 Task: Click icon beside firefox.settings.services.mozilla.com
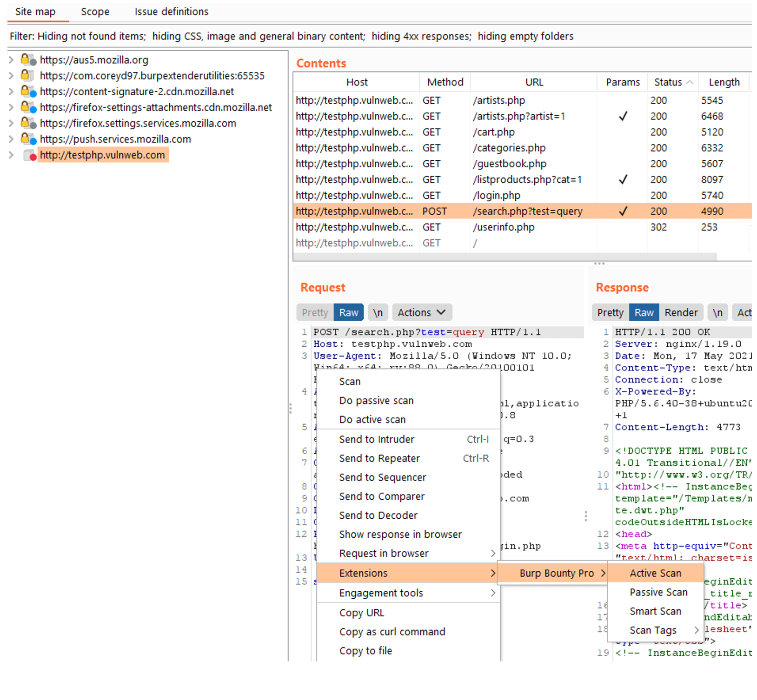(28, 123)
